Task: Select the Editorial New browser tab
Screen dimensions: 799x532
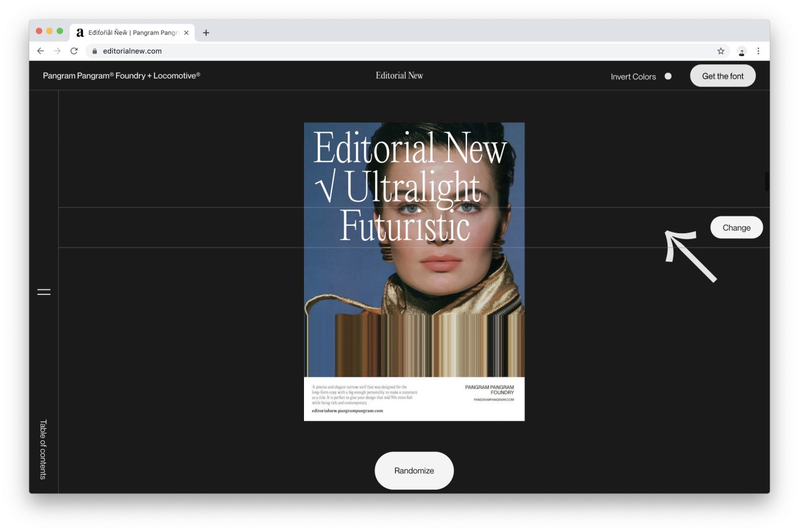Action: click(x=132, y=33)
